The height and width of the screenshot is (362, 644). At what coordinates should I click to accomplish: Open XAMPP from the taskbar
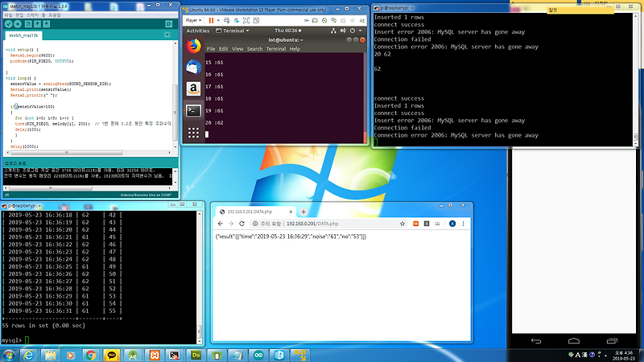click(x=154, y=356)
